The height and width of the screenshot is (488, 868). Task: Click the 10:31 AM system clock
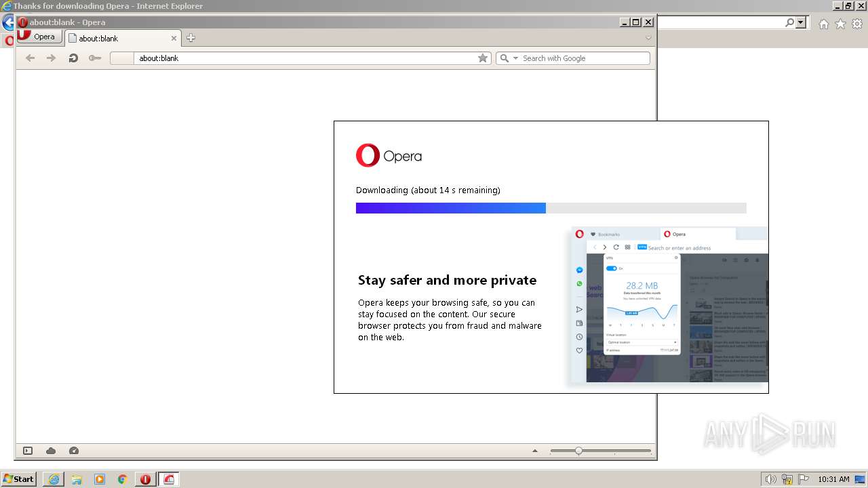tap(833, 479)
